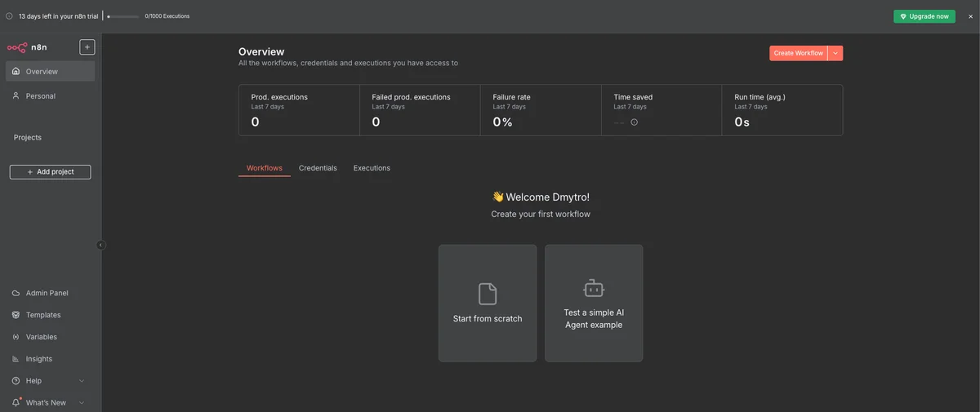
Task: Open the Personal workspace
Action: (x=50, y=96)
